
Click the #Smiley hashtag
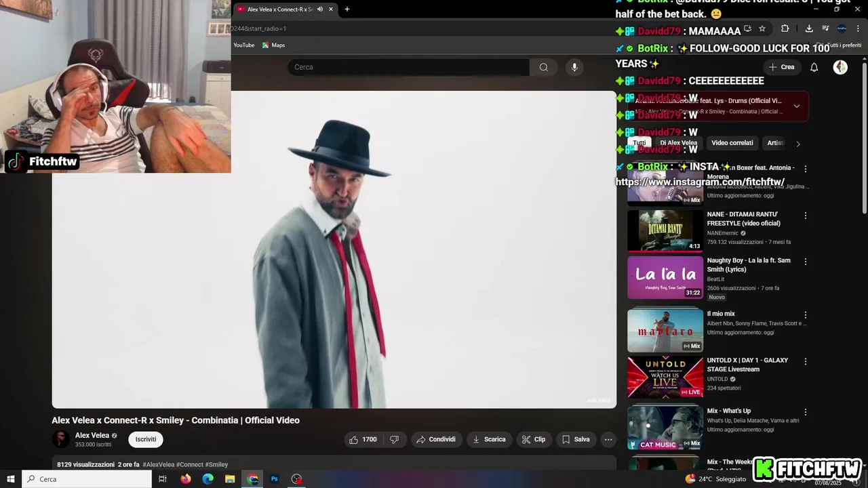(216, 465)
